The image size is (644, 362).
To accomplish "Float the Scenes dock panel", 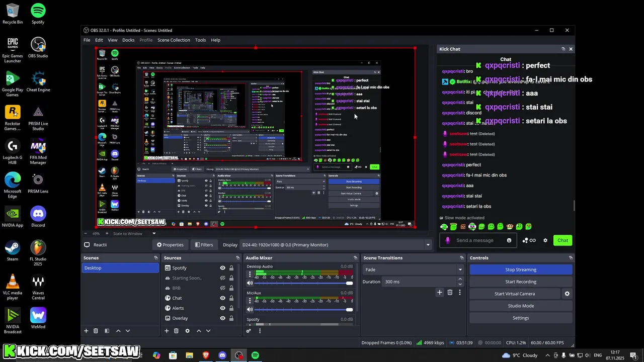I will pyautogui.click(x=156, y=258).
